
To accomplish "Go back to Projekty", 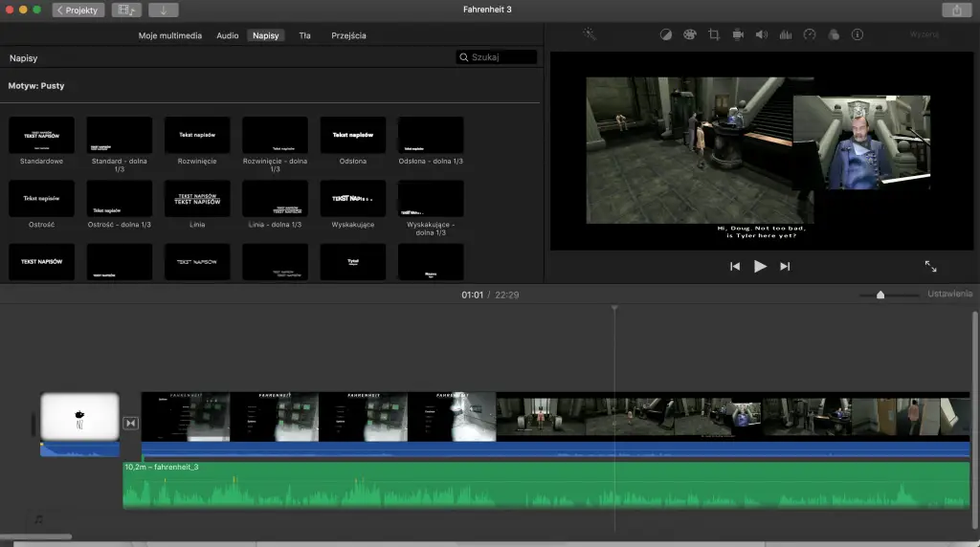I will pos(78,10).
